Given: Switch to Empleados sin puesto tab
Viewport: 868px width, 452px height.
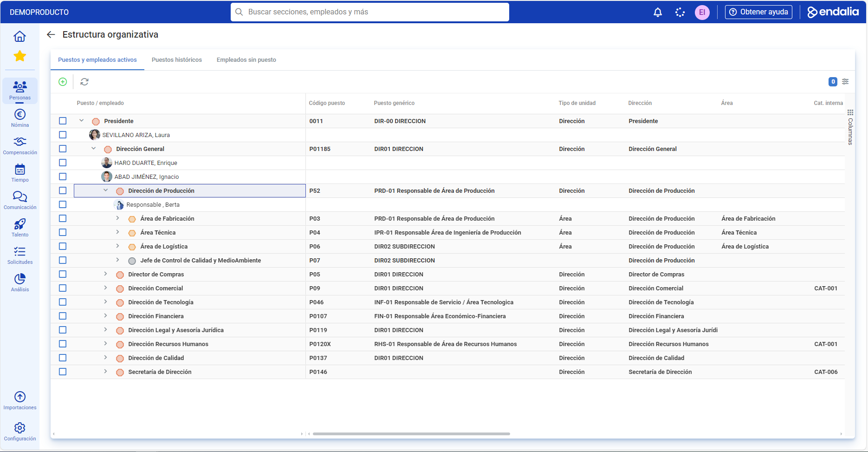Looking at the screenshot, I should 246,60.
